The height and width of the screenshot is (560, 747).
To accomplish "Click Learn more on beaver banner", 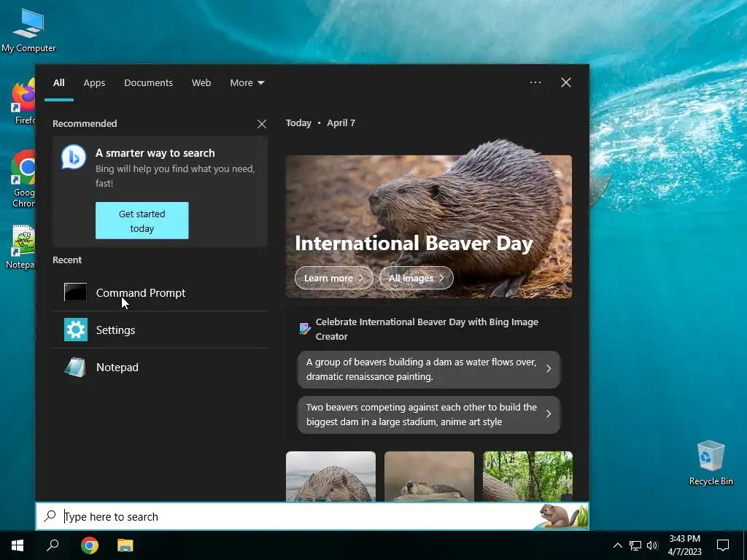I will click(334, 278).
